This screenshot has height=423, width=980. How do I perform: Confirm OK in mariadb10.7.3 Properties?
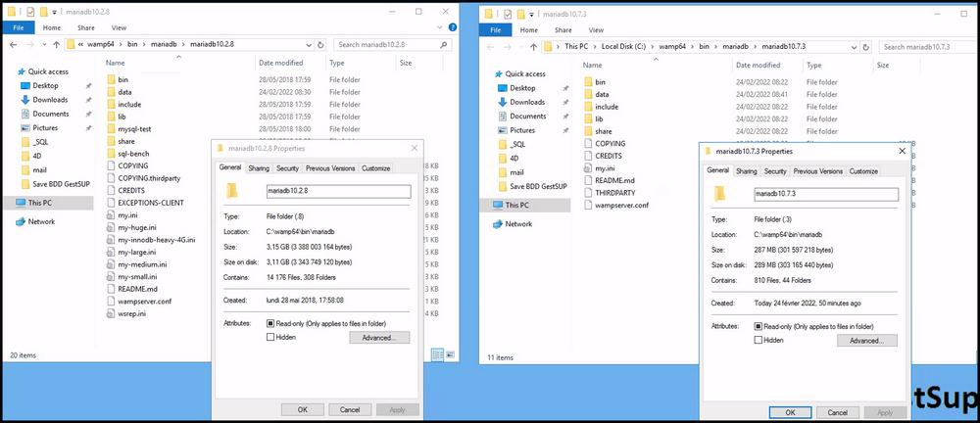[791, 412]
